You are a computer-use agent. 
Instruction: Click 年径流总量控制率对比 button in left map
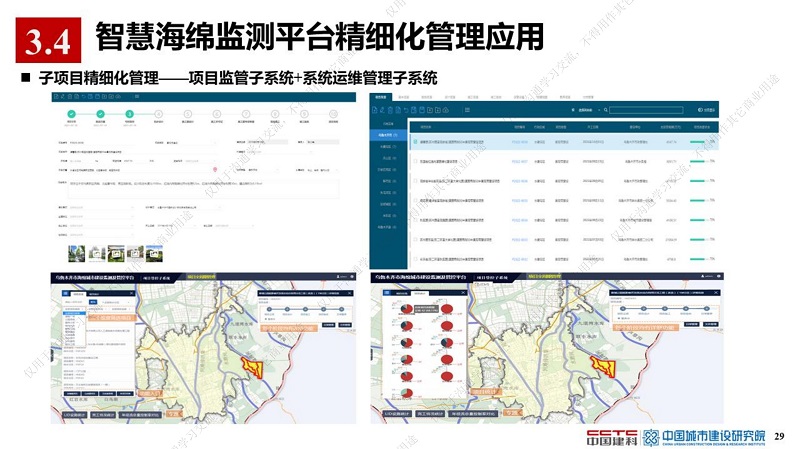click(140, 414)
